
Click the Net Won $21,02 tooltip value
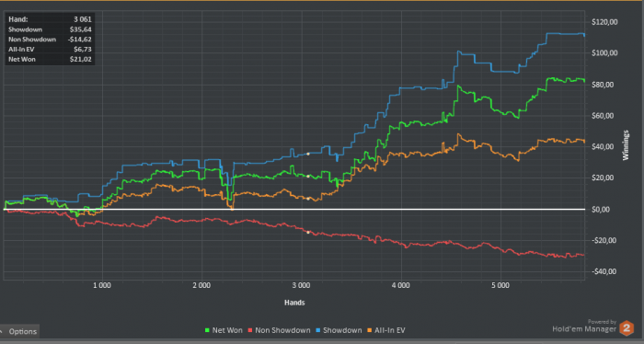(81, 59)
